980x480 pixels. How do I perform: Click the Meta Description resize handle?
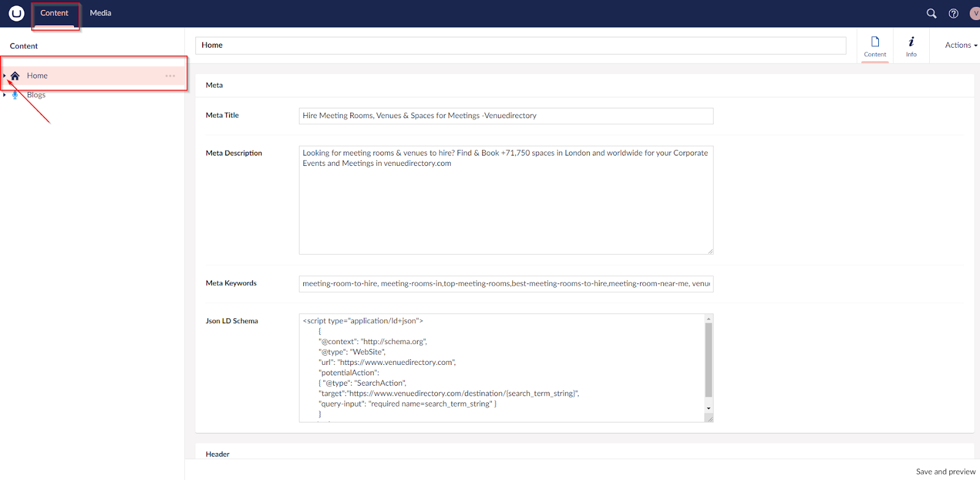point(710,251)
